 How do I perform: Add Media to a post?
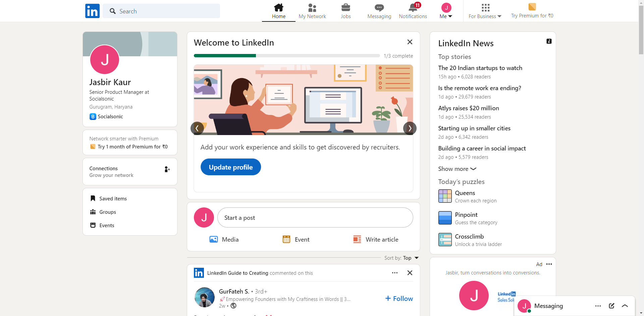point(224,240)
